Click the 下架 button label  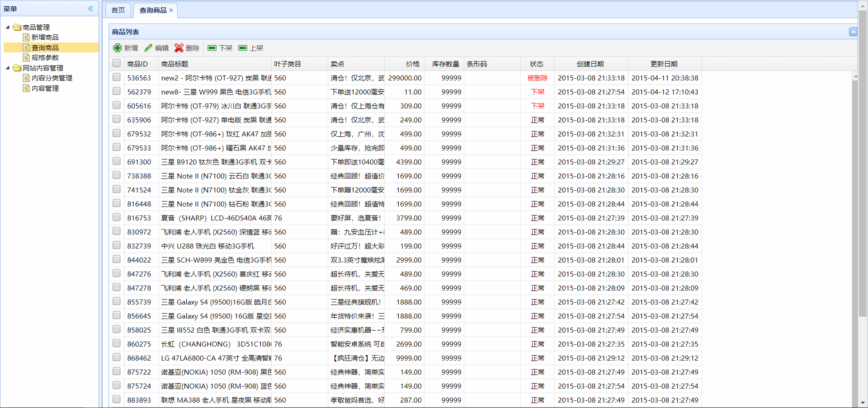(226, 48)
